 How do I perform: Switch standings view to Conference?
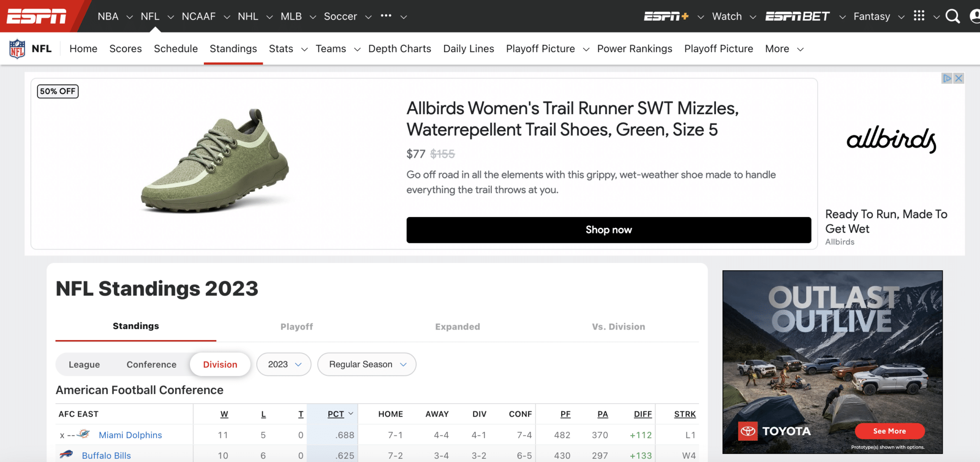(x=151, y=364)
